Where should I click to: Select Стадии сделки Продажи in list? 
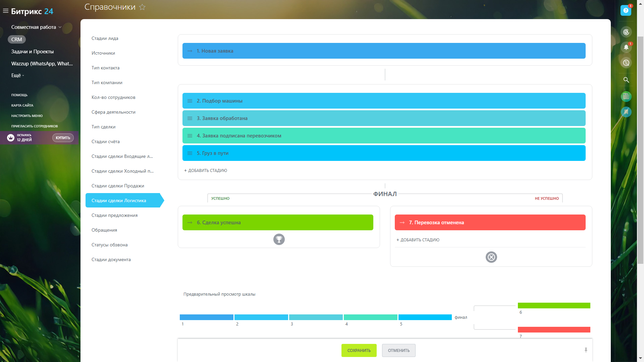click(x=118, y=186)
